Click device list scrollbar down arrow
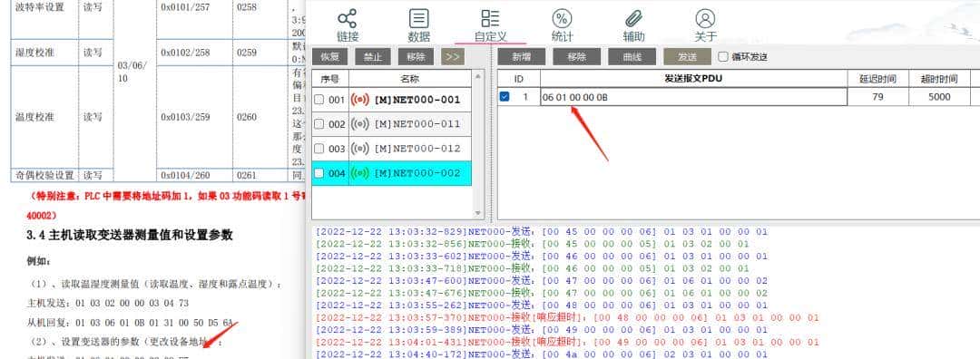The image size is (980, 359). tap(479, 213)
